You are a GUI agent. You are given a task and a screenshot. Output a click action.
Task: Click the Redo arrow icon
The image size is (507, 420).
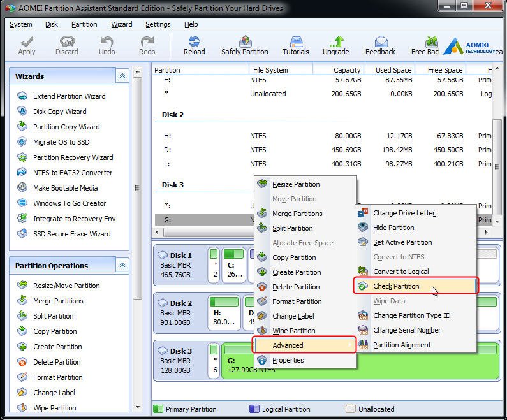(147, 41)
